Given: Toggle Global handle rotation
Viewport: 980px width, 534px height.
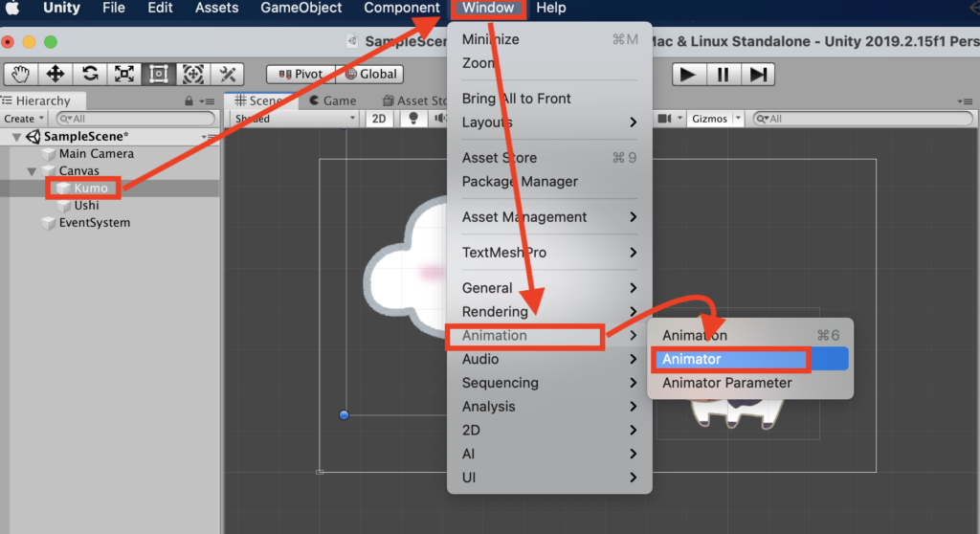Looking at the screenshot, I should coord(369,74).
